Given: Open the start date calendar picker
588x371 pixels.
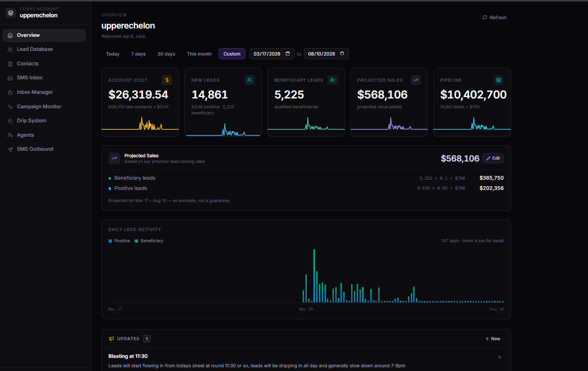Looking at the screenshot, I should pyautogui.click(x=288, y=54).
